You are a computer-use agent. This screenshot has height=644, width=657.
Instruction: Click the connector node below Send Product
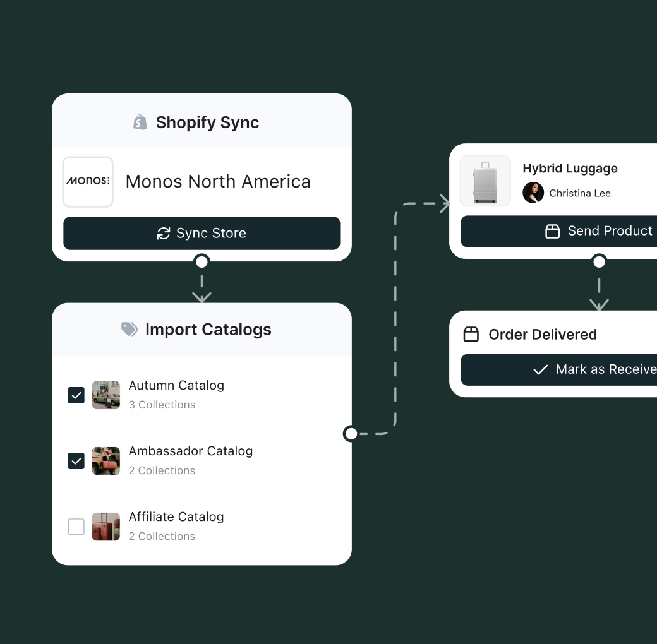(599, 261)
